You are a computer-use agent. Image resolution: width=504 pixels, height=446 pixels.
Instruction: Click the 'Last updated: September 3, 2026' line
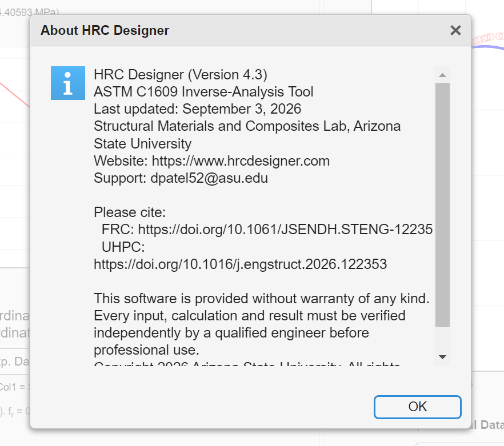[x=197, y=109]
